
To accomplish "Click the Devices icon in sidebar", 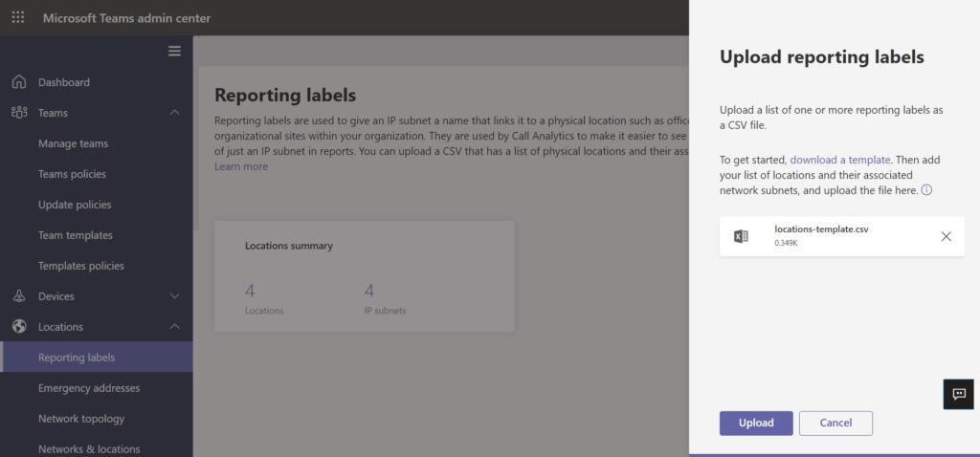I will coord(19,296).
